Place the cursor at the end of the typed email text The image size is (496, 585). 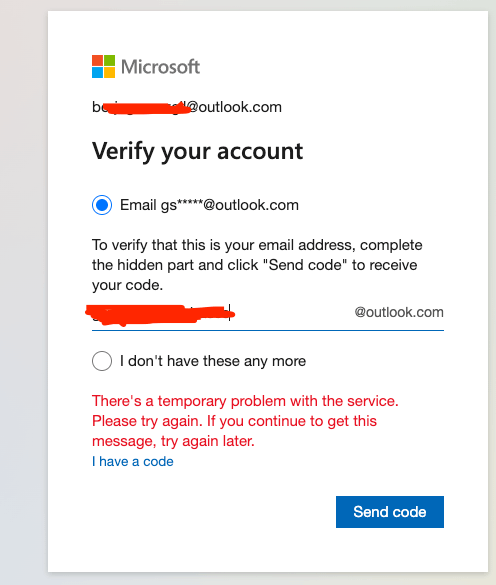pos(230,312)
